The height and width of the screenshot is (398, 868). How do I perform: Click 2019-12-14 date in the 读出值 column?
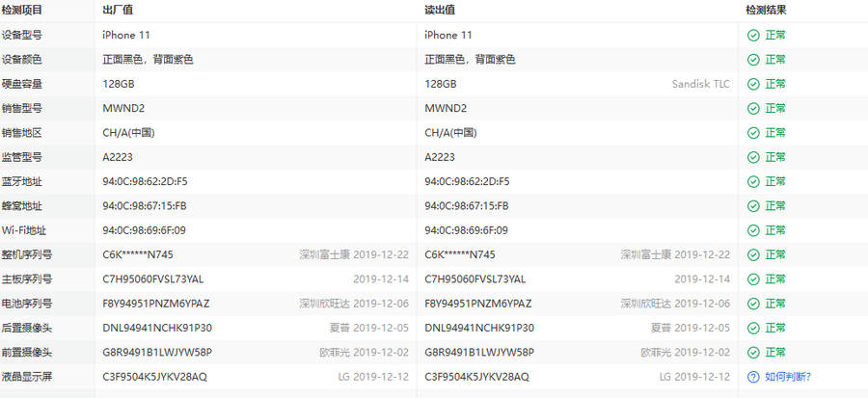(x=702, y=279)
